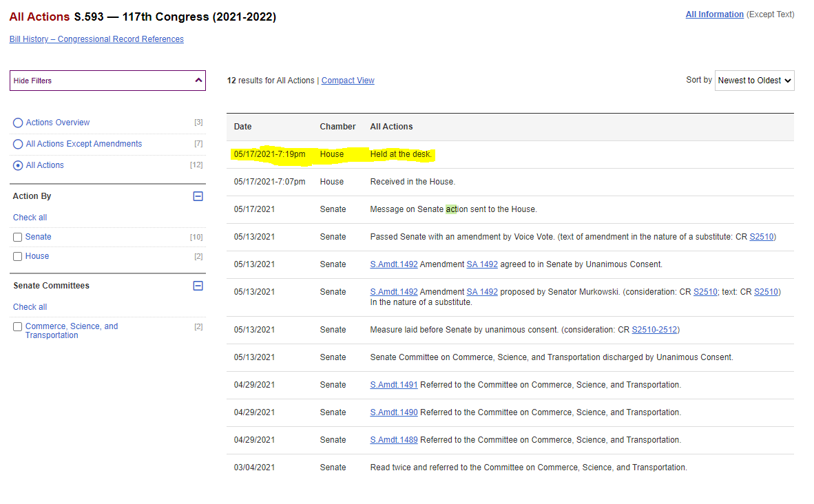Image resolution: width=814 pixels, height=504 pixels.
Task: Click 'Received in the House.' text
Action: click(413, 182)
